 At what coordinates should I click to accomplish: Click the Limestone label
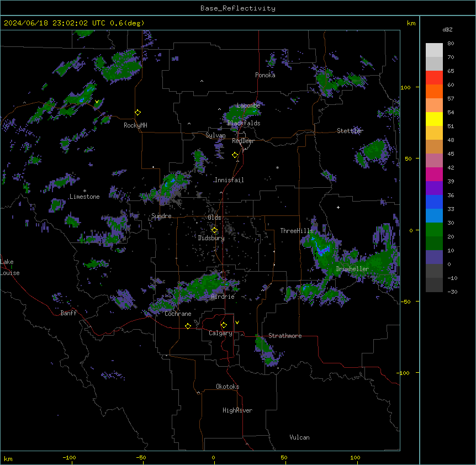[x=84, y=197]
